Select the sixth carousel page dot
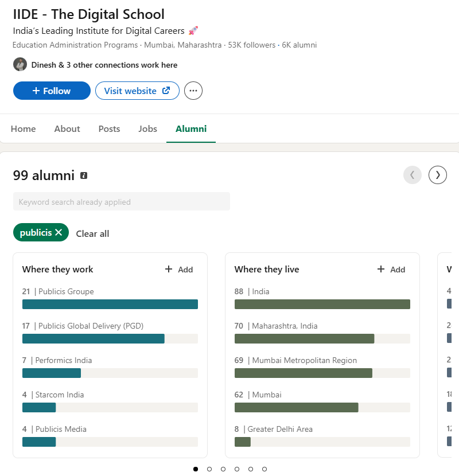The height and width of the screenshot is (476, 459). [264, 469]
